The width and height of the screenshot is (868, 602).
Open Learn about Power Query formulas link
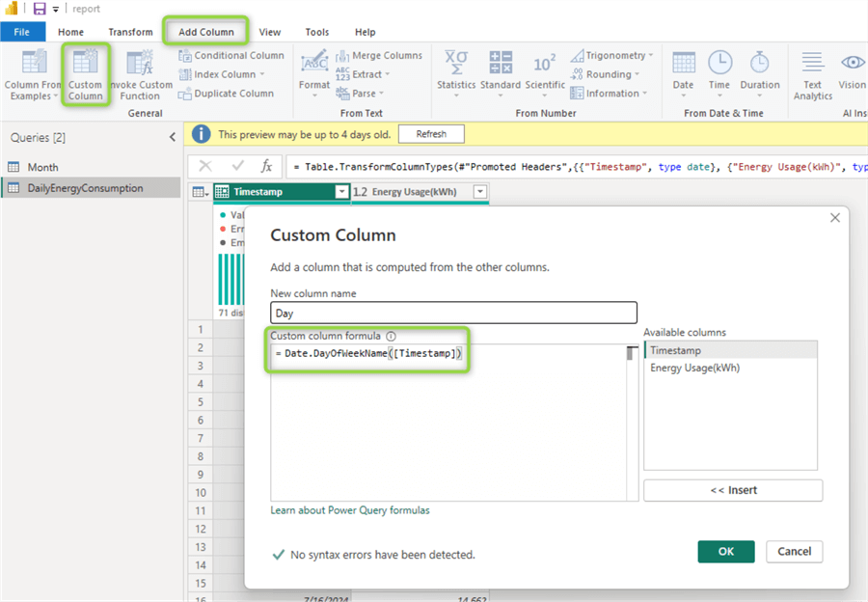[350, 510]
